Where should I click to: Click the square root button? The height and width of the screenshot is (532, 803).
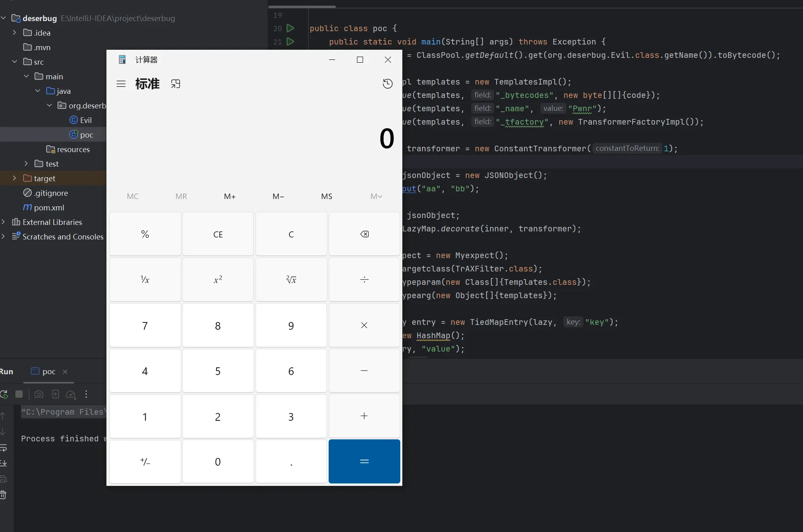click(291, 280)
